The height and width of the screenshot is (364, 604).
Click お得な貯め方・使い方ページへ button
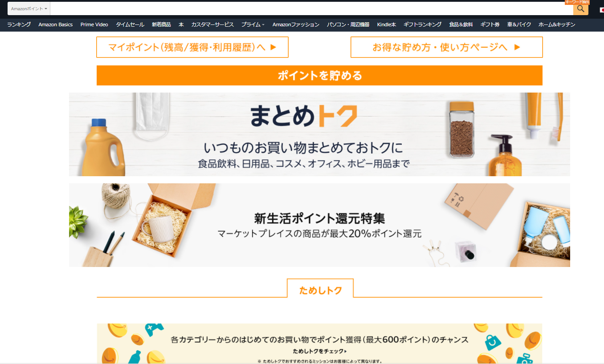(447, 47)
